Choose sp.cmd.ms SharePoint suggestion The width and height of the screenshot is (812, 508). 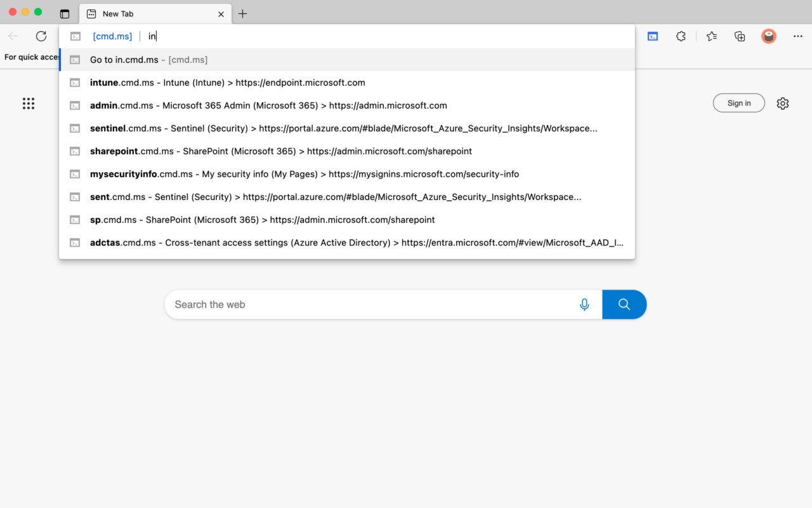click(347, 220)
